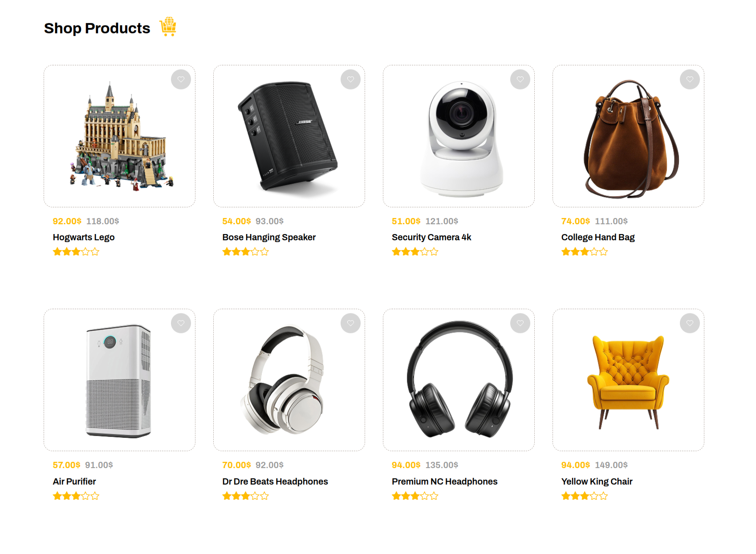Tap the heart on College Hand Bag
Screen dimensions: 756x554
click(690, 80)
